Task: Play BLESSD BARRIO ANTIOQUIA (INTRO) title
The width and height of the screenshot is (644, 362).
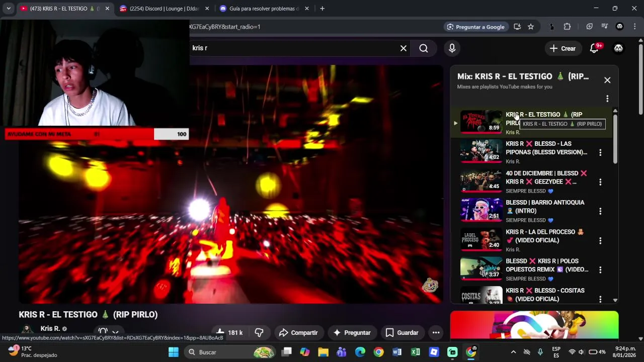Action: tap(545, 207)
